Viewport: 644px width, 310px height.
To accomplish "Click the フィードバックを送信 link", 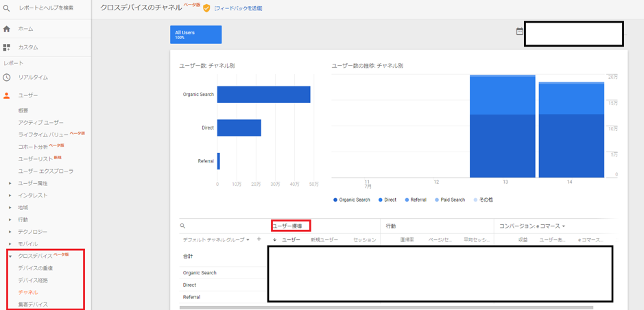I will point(238,8).
